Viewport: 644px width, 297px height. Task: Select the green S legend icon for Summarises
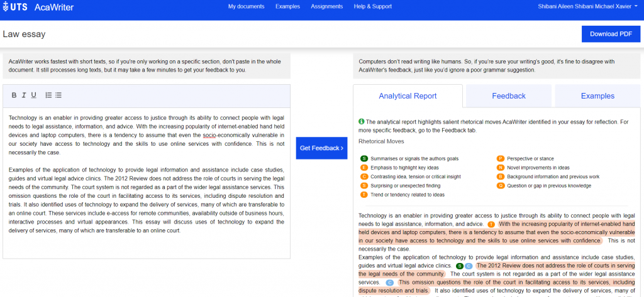point(364,158)
